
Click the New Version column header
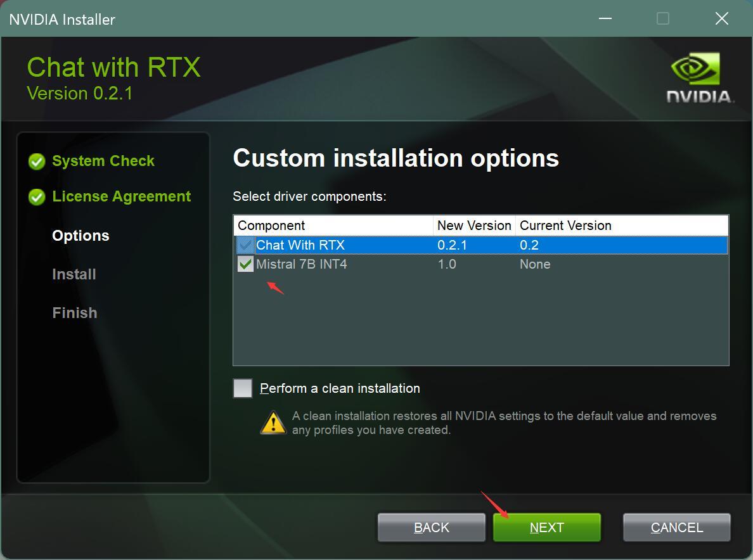tap(475, 226)
